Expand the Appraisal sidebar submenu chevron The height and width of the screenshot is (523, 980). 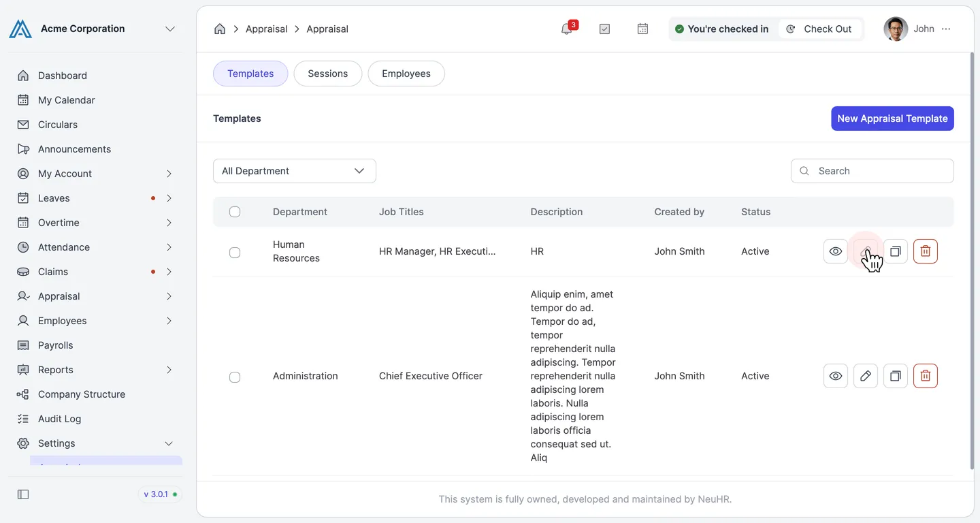pyautogui.click(x=169, y=296)
